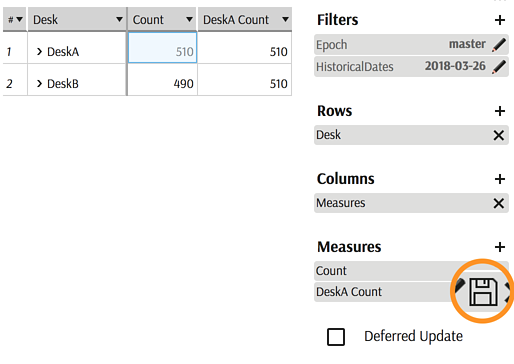Open the DeskA Count column dropdown arrow
The image size is (514, 364).
pos(285,19)
